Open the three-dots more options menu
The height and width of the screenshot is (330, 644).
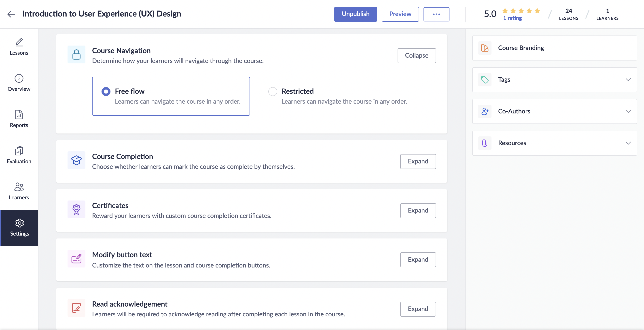point(436,14)
